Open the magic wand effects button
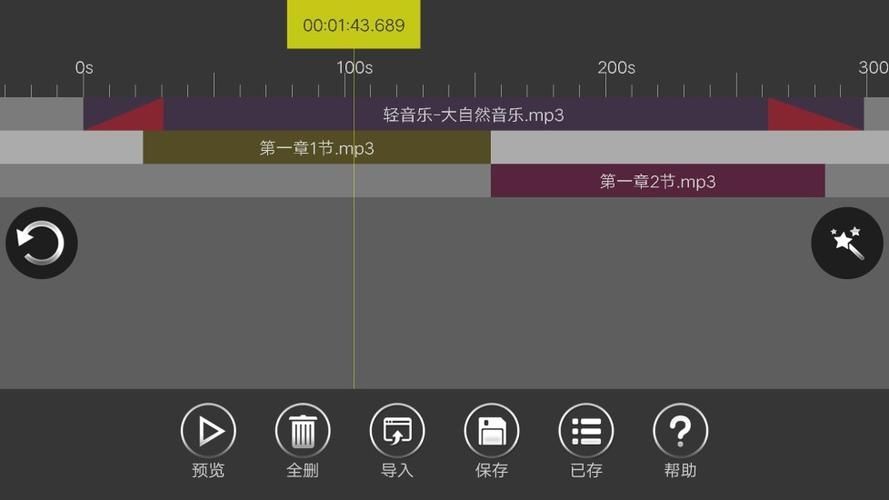This screenshot has width=889, height=500. coord(847,243)
